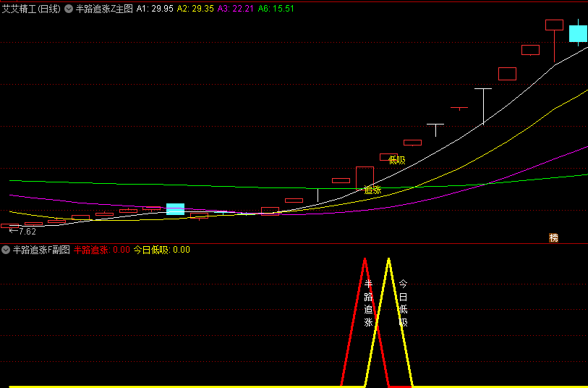Click the yellow peak of 今日低吸 signal

pos(389,259)
